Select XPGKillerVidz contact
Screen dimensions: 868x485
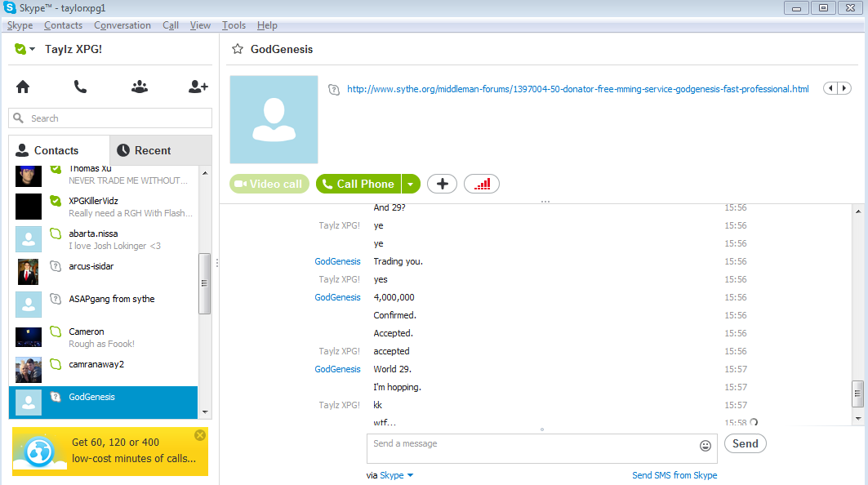[x=104, y=207]
